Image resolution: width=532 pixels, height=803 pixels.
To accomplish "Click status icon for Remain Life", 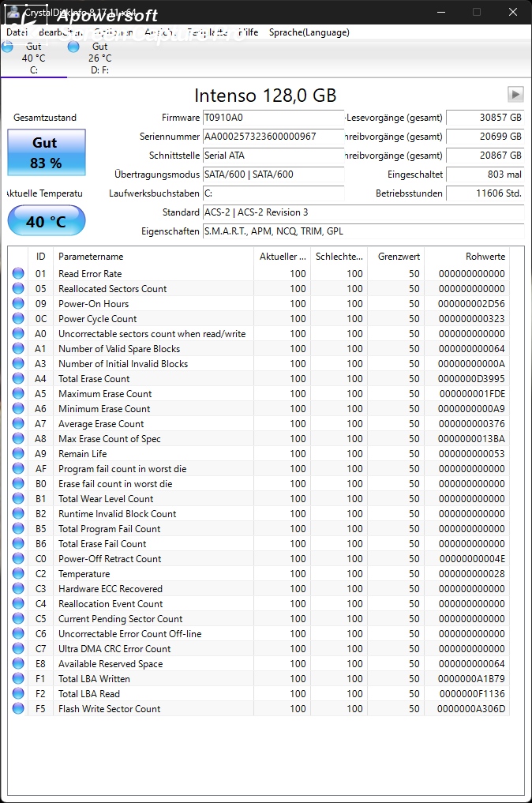I will tap(18, 453).
